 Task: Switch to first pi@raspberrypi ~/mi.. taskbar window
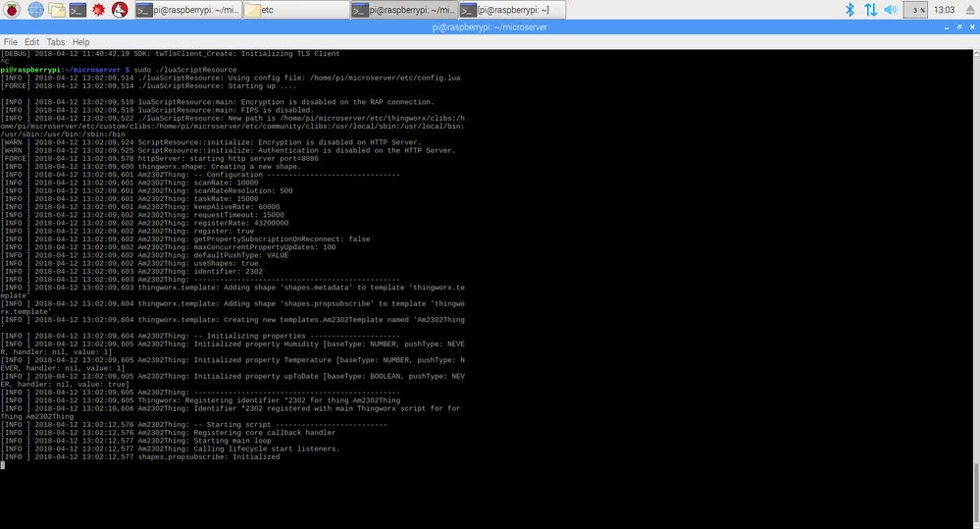tap(188, 10)
